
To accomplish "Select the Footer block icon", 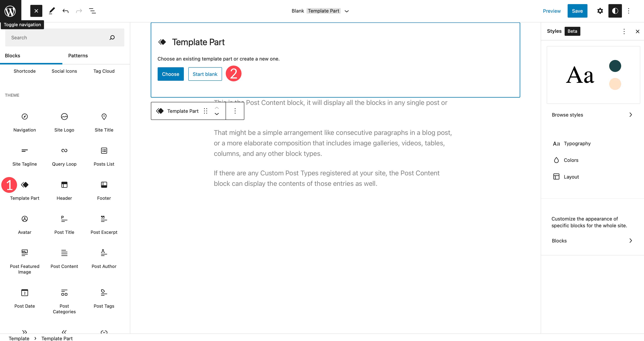I will point(104,185).
